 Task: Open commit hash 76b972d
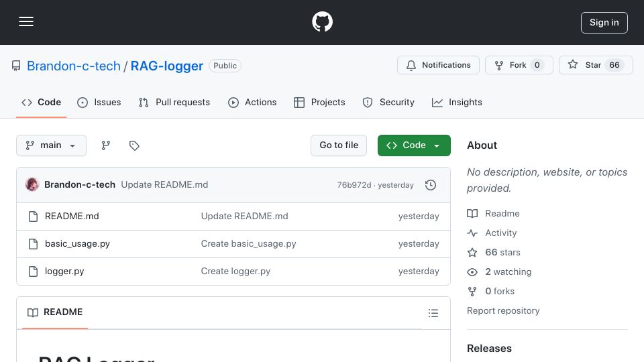[x=354, y=185]
